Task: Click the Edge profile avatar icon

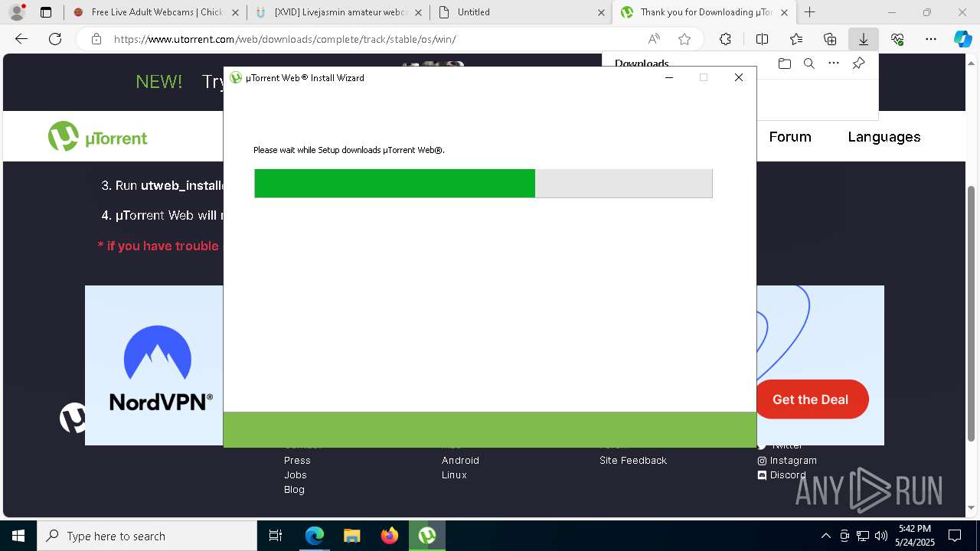Action: tap(16, 12)
